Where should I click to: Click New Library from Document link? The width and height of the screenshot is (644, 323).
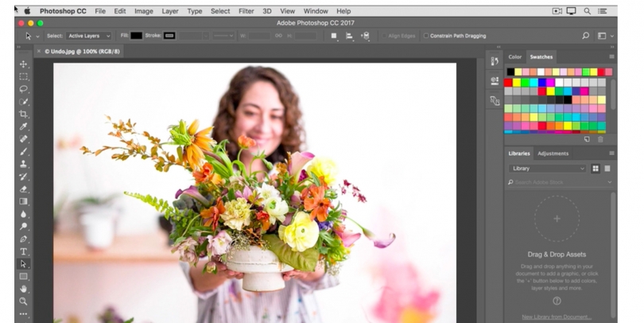pyautogui.click(x=557, y=317)
